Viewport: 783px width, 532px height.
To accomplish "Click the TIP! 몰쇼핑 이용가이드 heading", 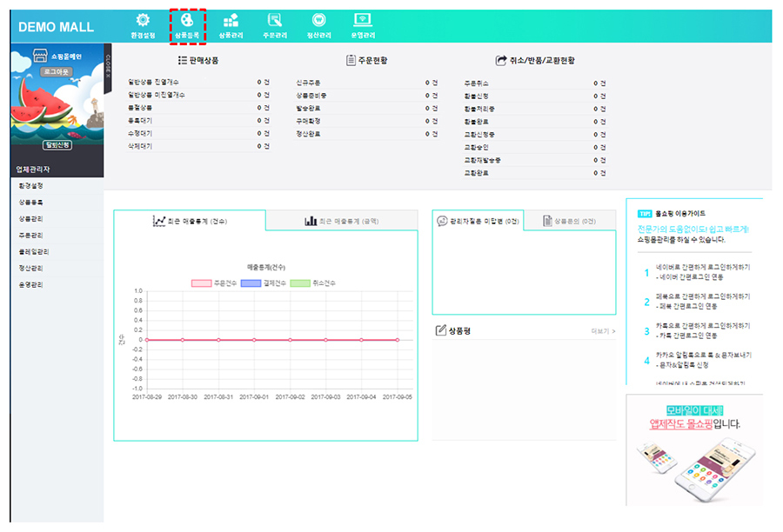I will coord(672,214).
